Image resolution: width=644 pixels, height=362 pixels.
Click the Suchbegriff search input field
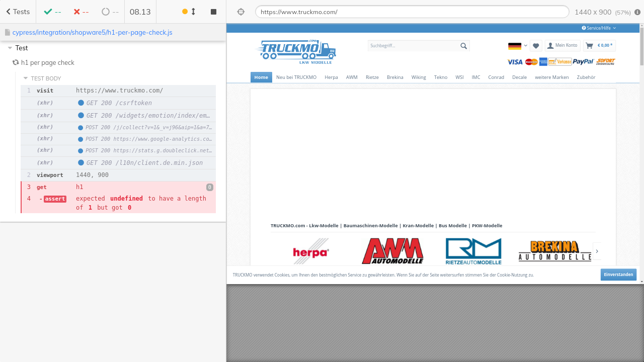coord(413,46)
